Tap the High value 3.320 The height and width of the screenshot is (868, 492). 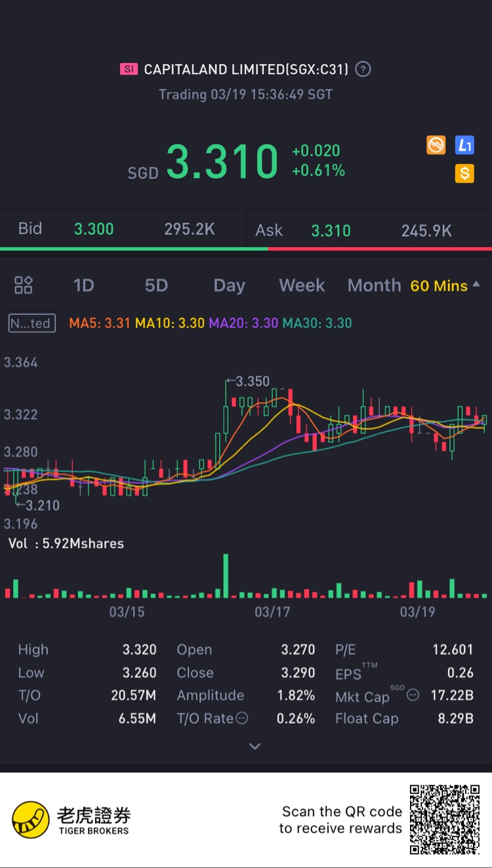(139, 650)
